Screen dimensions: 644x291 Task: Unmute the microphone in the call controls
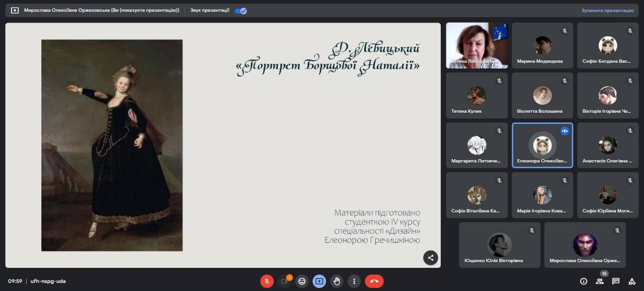(x=267, y=281)
